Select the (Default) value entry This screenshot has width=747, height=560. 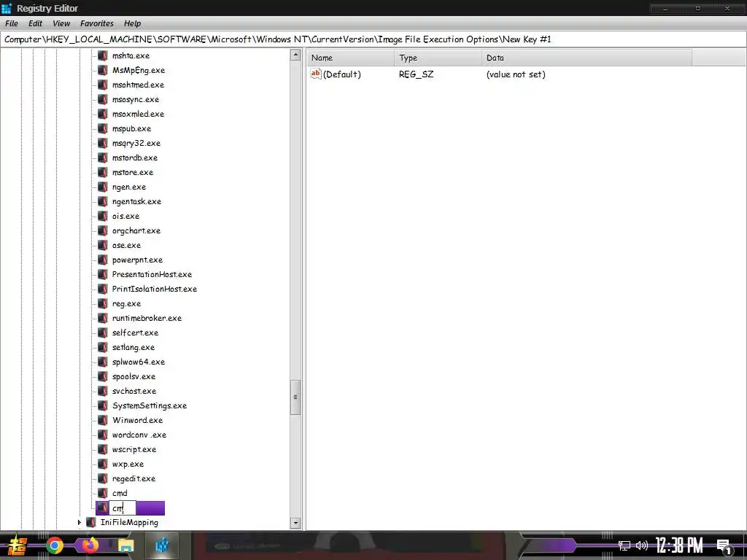click(341, 74)
